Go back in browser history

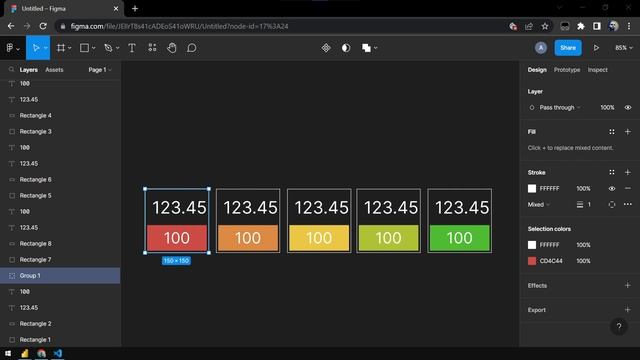pyautogui.click(x=11, y=26)
